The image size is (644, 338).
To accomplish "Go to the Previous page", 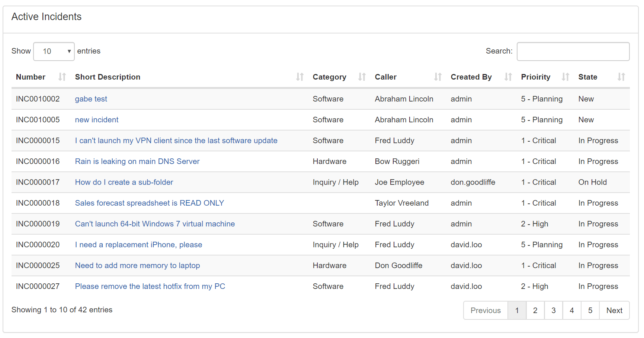I will coord(486,310).
